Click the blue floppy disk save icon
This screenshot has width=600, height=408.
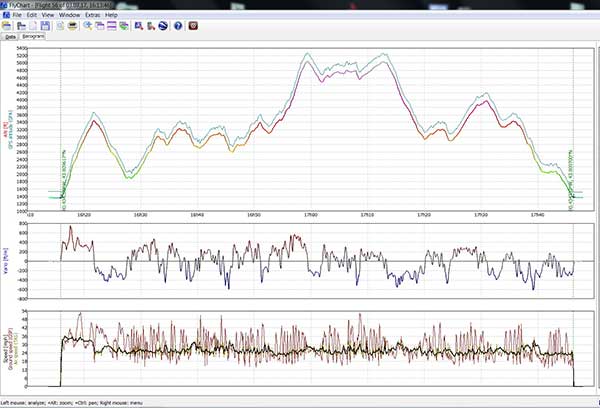pyautogui.click(x=45, y=26)
